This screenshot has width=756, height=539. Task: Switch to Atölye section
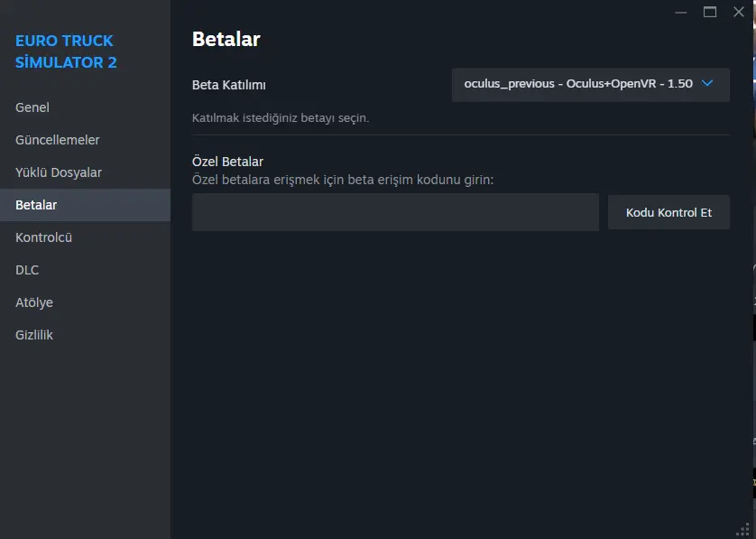[85, 302]
